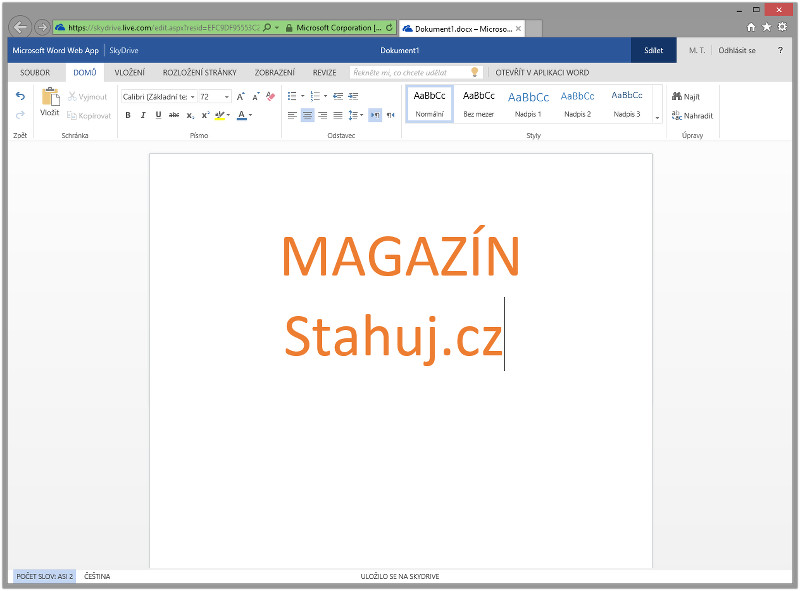
Task: Toggle underline formatting
Action: click(x=158, y=115)
